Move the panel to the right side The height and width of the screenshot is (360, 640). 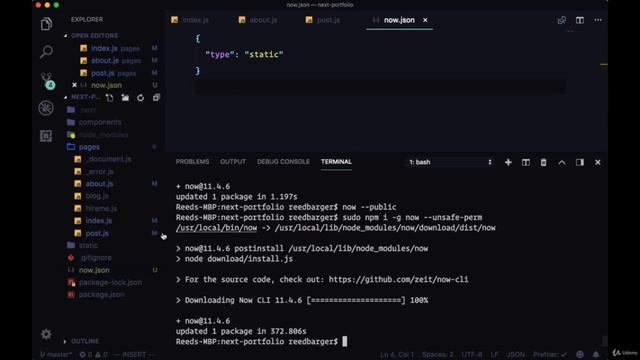580,162
